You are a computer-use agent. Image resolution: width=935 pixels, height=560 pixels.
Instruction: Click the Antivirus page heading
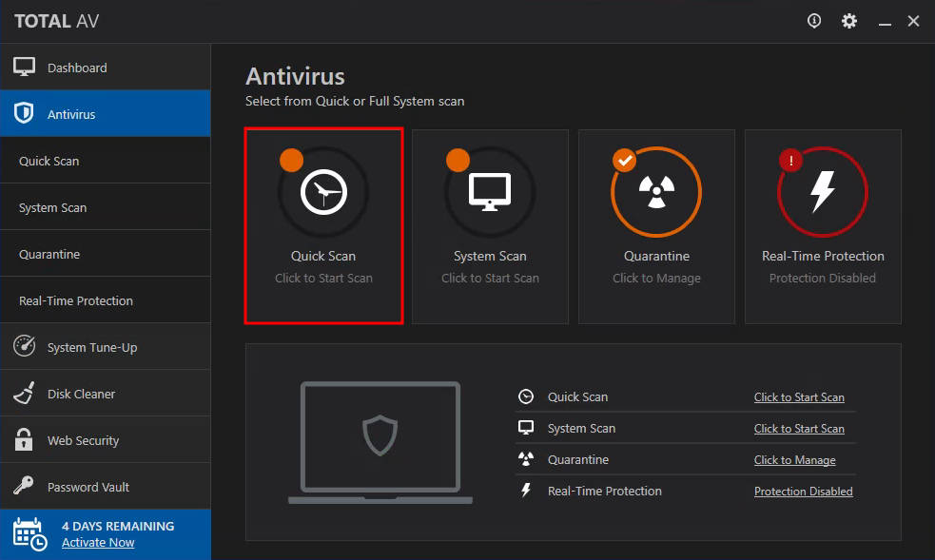click(x=295, y=76)
